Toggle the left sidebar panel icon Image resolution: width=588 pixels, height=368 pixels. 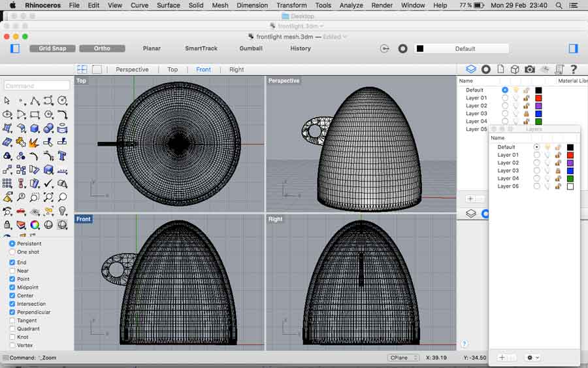tap(15, 48)
